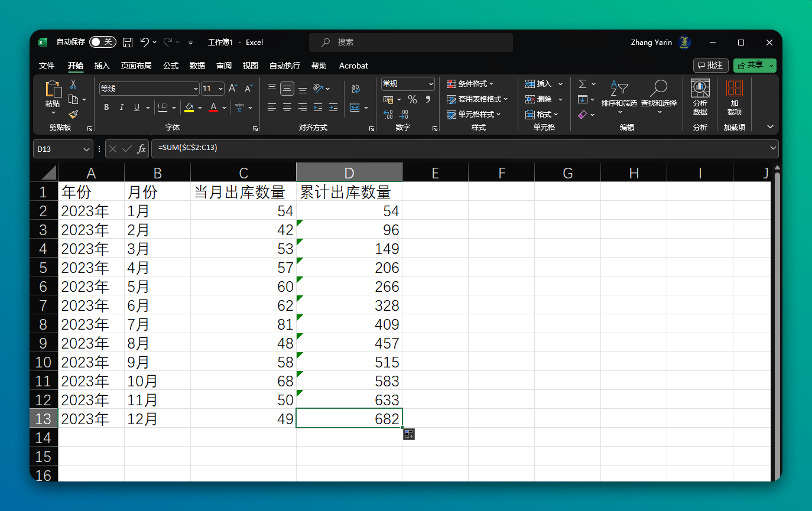Screen dimensions: 812x511
Task: Click the percent style icon
Action: click(413, 99)
